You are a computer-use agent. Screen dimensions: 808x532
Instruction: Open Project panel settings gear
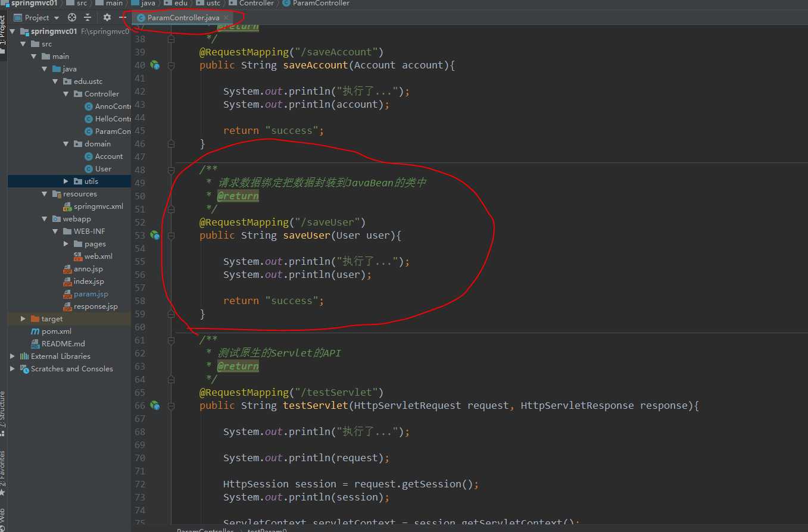(x=107, y=18)
